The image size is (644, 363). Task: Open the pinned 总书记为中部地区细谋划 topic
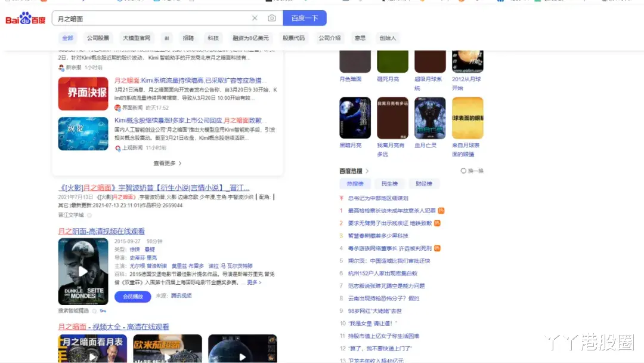pos(378,198)
